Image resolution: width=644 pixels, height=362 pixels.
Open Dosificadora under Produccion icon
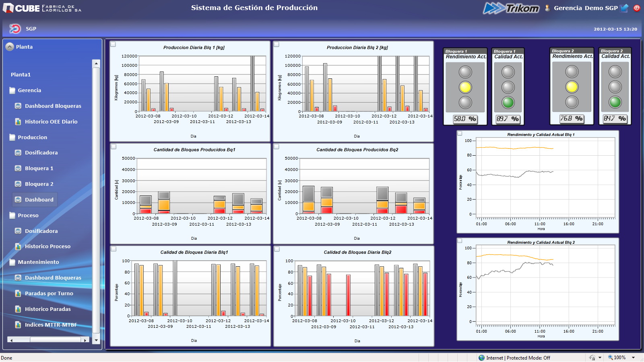(18, 152)
